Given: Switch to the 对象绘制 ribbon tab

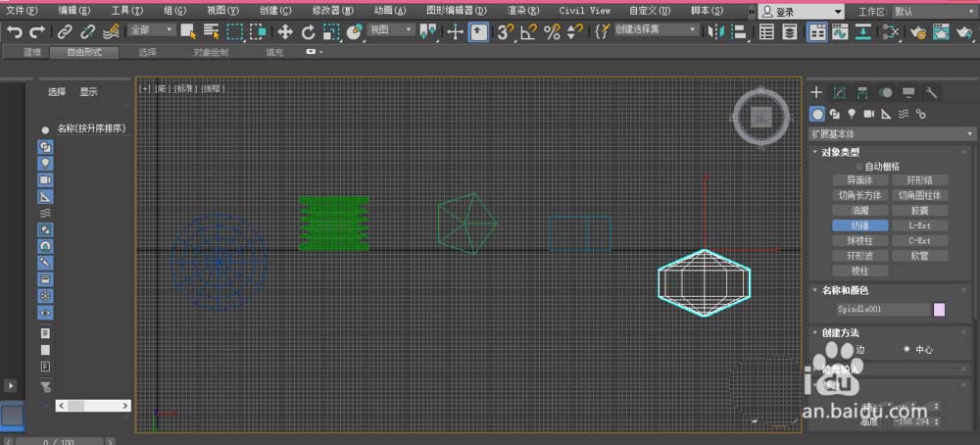Looking at the screenshot, I should pos(211,52).
